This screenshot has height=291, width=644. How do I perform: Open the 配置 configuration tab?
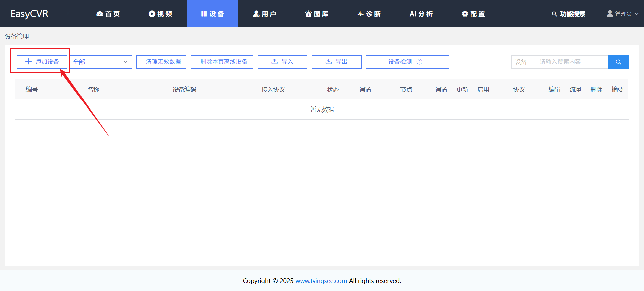click(473, 14)
